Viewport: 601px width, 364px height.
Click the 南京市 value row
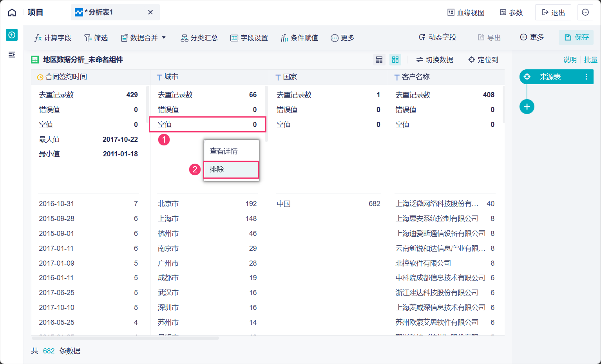pyautogui.click(x=207, y=248)
